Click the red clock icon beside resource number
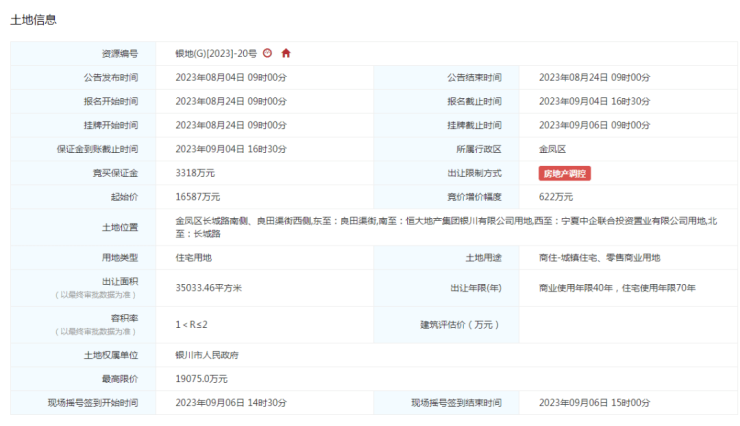This screenshot has width=740, height=426. tap(267, 53)
